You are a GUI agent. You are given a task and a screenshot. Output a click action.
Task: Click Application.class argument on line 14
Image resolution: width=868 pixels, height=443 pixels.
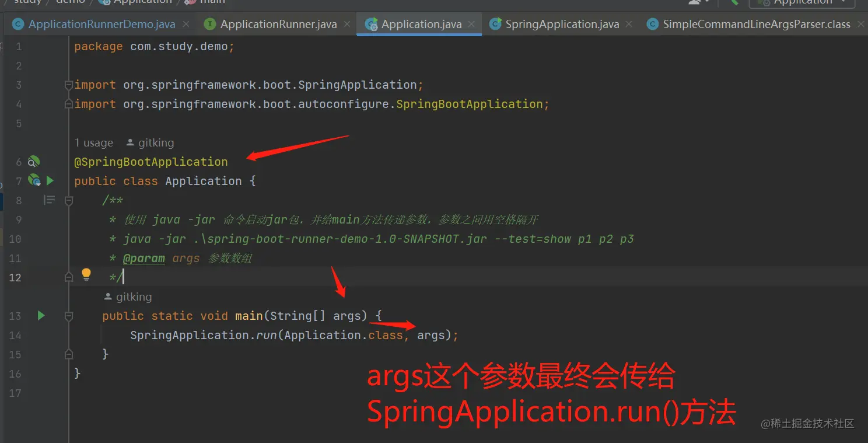tap(344, 335)
